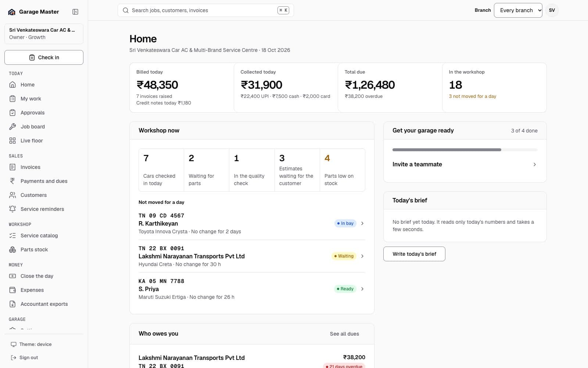588x368 pixels.
Task: Click '3 not moved for a day' text
Action: [x=472, y=96]
